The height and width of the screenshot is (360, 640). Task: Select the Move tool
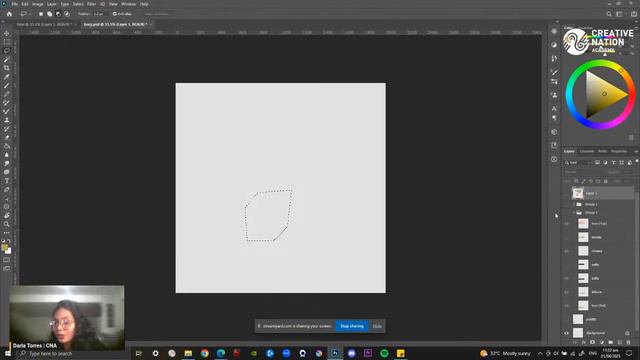point(7,33)
